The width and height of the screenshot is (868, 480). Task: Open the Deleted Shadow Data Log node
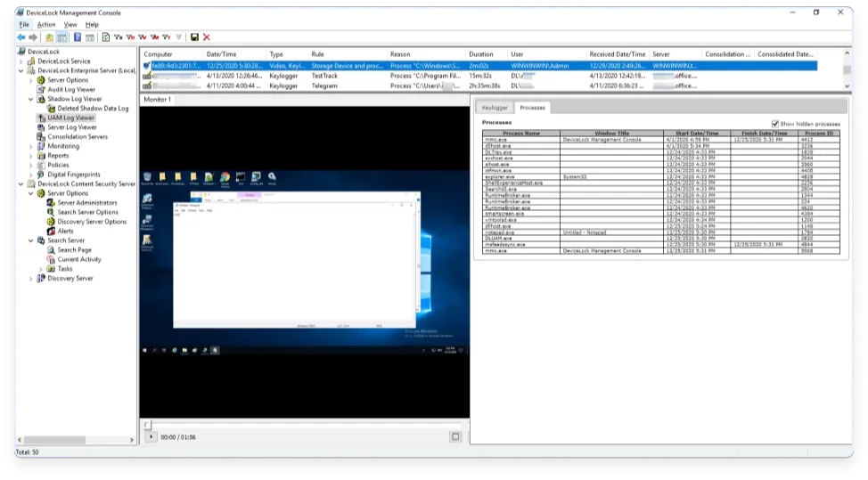coord(93,109)
